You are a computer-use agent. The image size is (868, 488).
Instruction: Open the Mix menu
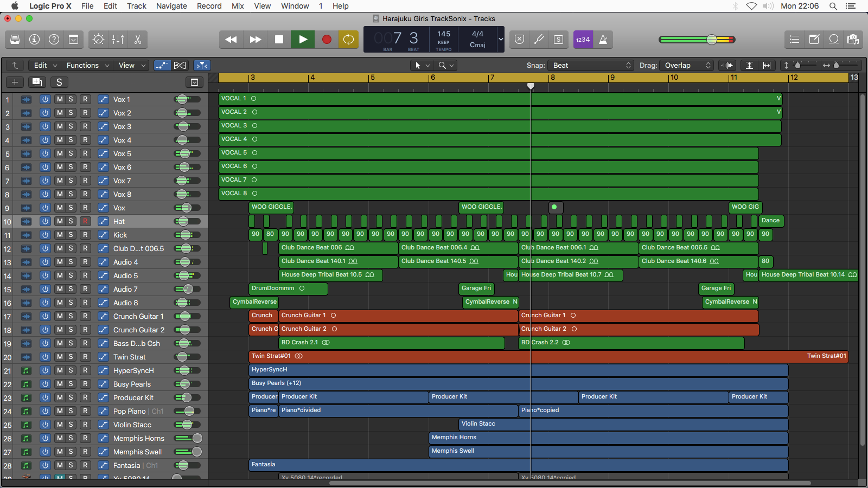point(237,6)
